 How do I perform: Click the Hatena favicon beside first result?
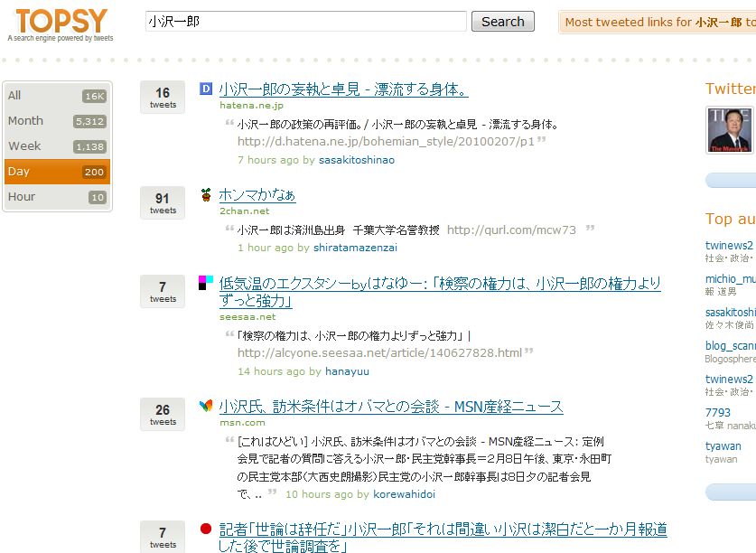pos(206,89)
